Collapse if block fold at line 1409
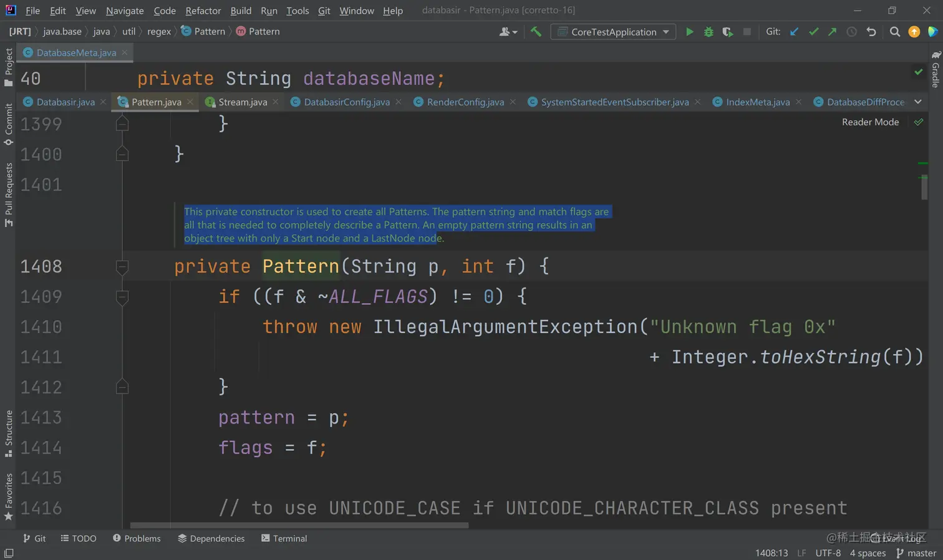943x560 pixels. tap(122, 297)
